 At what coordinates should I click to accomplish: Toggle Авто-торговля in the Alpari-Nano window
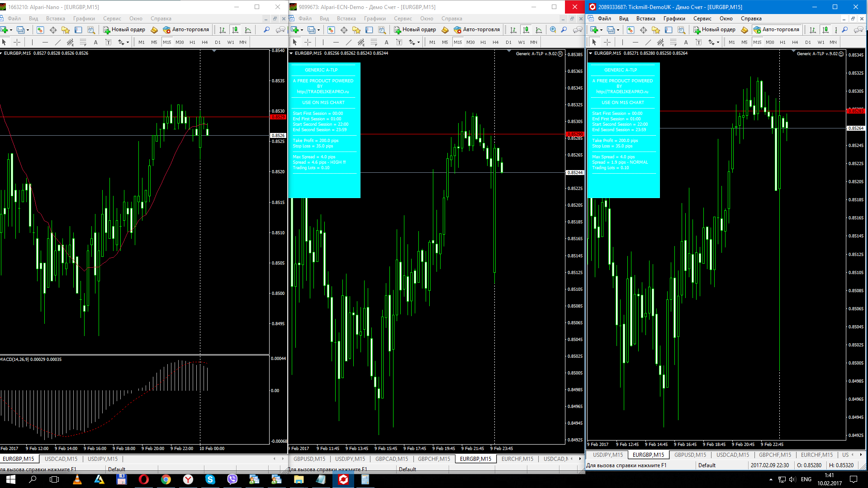[x=186, y=30]
